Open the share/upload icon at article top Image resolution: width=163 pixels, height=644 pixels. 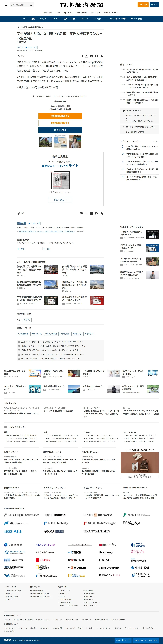101,56
